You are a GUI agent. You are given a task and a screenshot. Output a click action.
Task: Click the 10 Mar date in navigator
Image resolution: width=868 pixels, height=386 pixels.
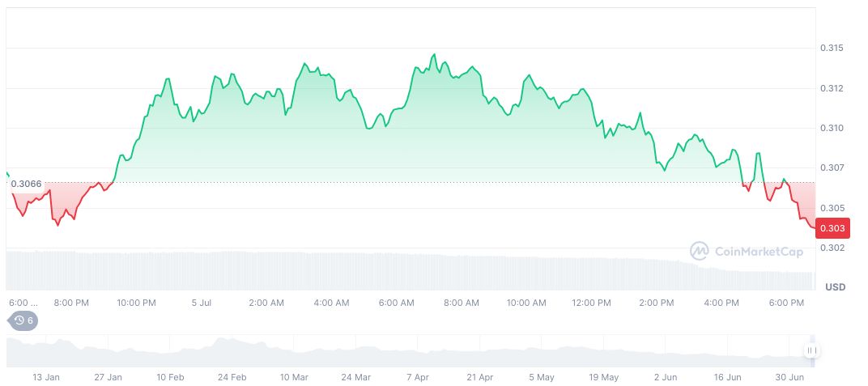pyautogui.click(x=294, y=377)
